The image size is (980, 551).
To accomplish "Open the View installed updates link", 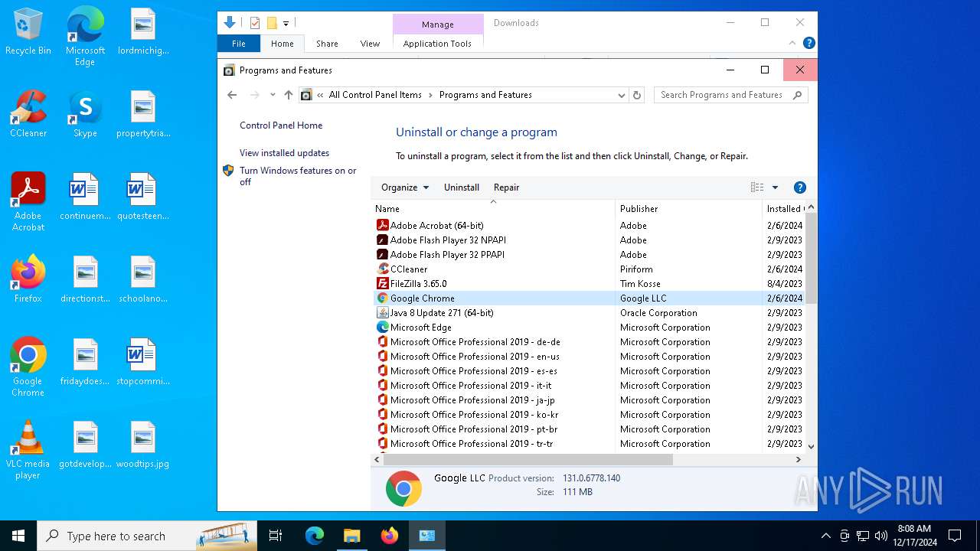I will [284, 153].
